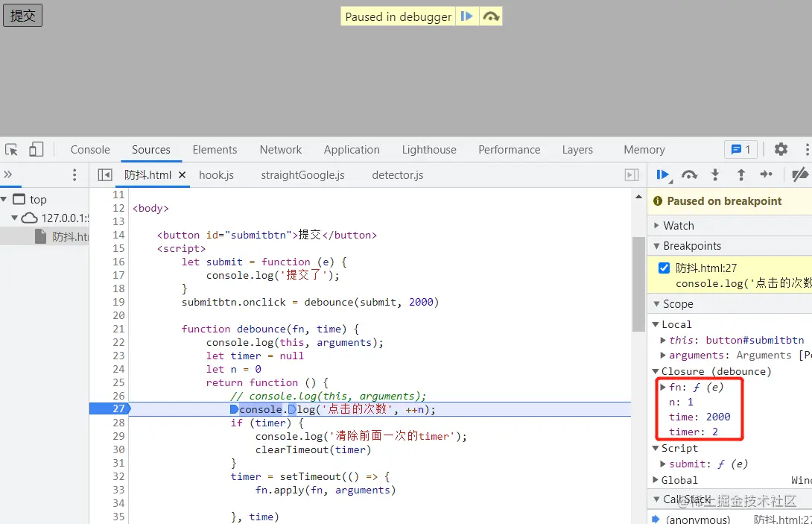The width and height of the screenshot is (812, 524).
Task: Resume script from the Paused in debugger overlay
Action: coord(466,16)
